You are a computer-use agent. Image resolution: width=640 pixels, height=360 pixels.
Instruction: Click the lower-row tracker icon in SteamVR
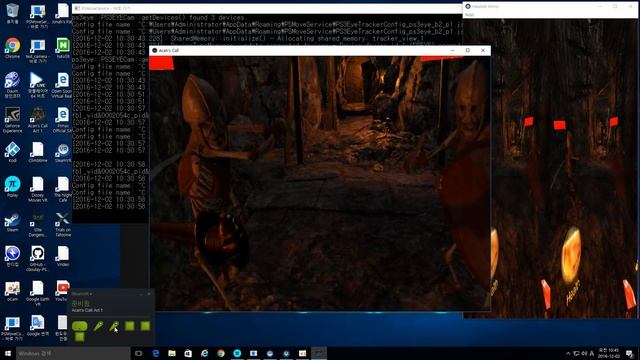(x=80, y=337)
